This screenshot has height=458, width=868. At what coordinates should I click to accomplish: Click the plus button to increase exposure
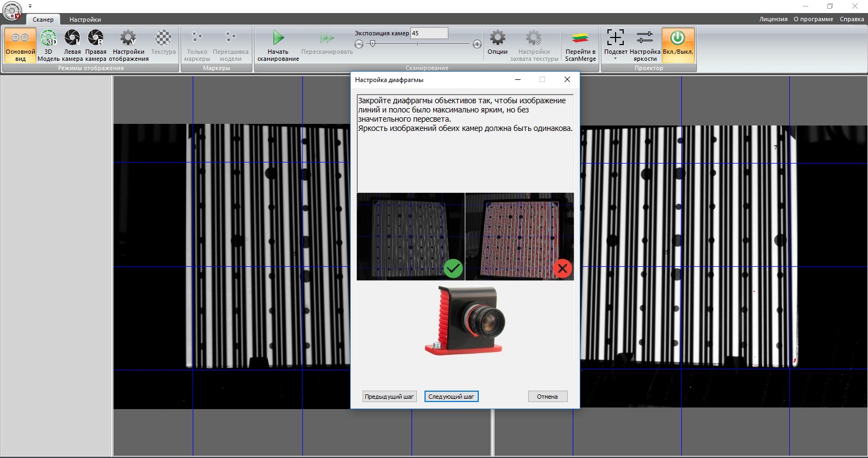tap(477, 44)
